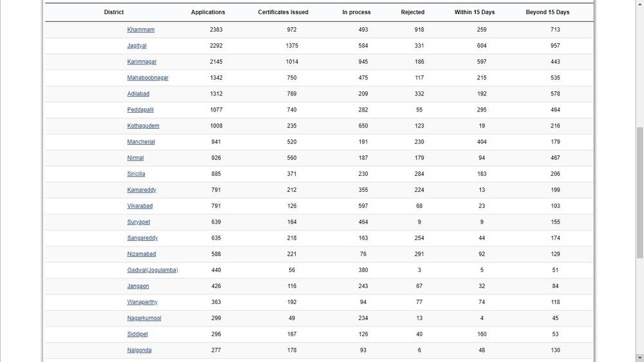Open the Vikarabad district link
Image resolution: width=644 pixels, height=362 pixels.
(x=140, y=206)
